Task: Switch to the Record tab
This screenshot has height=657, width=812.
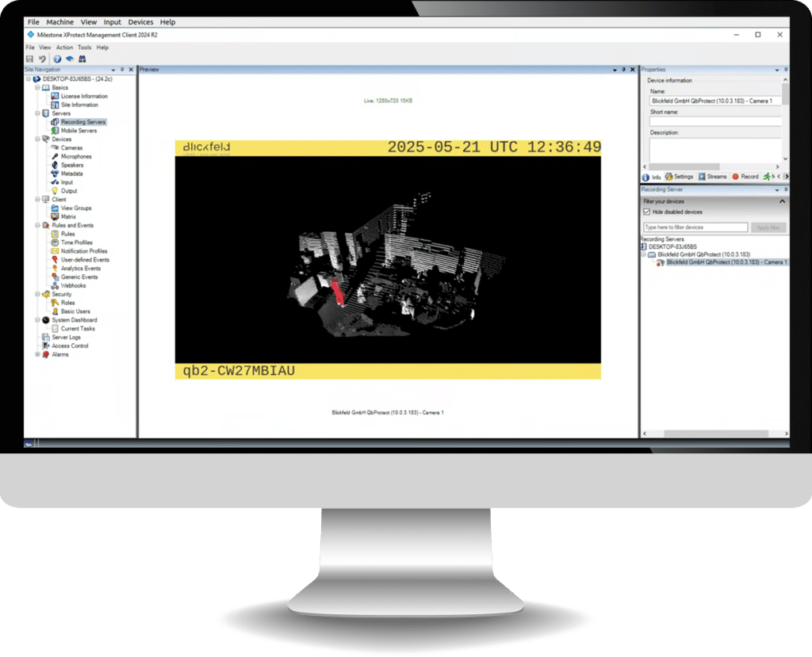Action: 745,177
